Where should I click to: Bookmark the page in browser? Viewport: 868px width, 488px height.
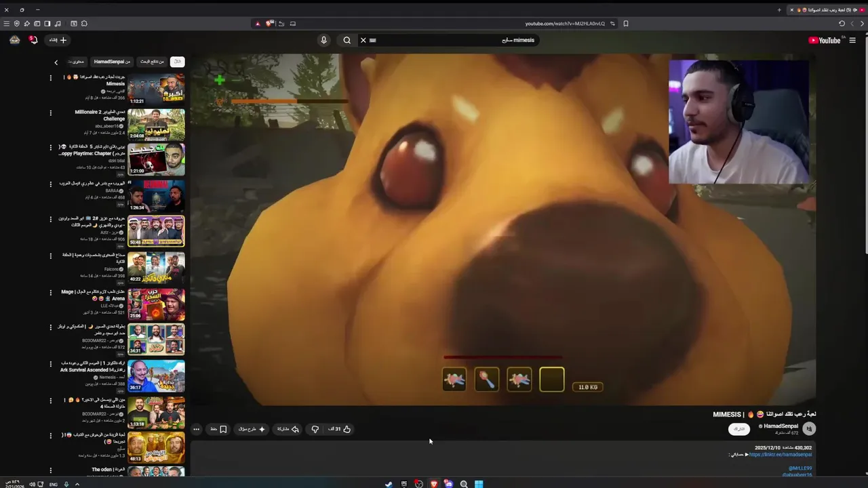(626, 24)
